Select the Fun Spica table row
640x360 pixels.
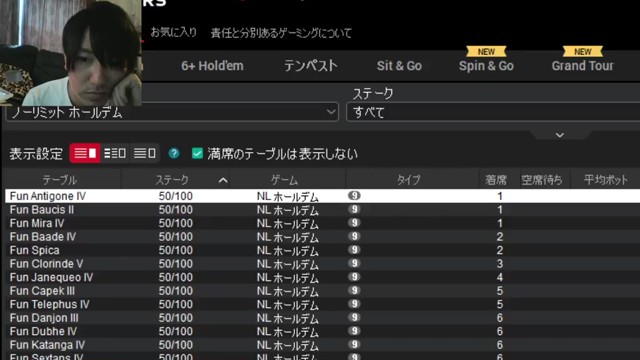click(x=322, y=250)
